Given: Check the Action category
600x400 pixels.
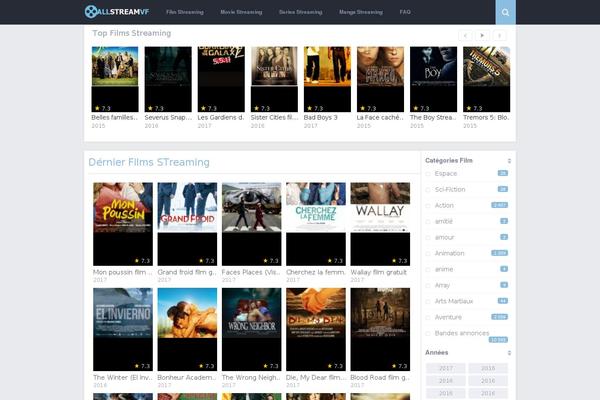Looking at the screenshot, I should coord(428,206).
